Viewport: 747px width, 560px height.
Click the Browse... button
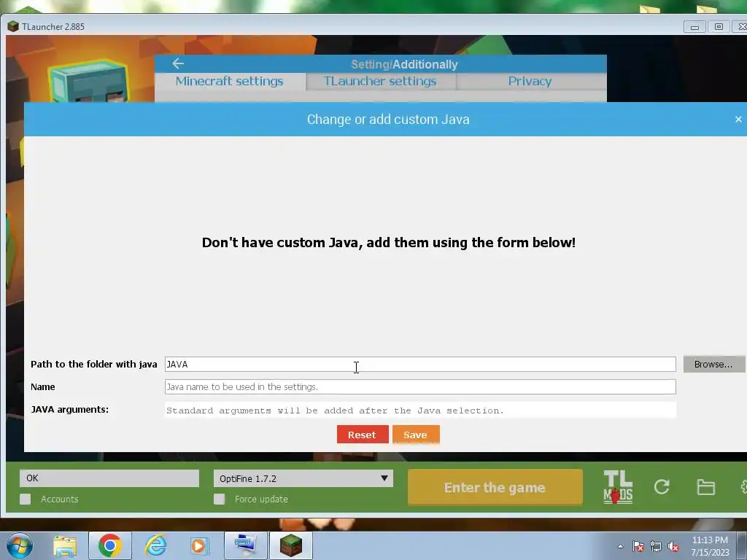pyautogui.click(x=713, y=365)
